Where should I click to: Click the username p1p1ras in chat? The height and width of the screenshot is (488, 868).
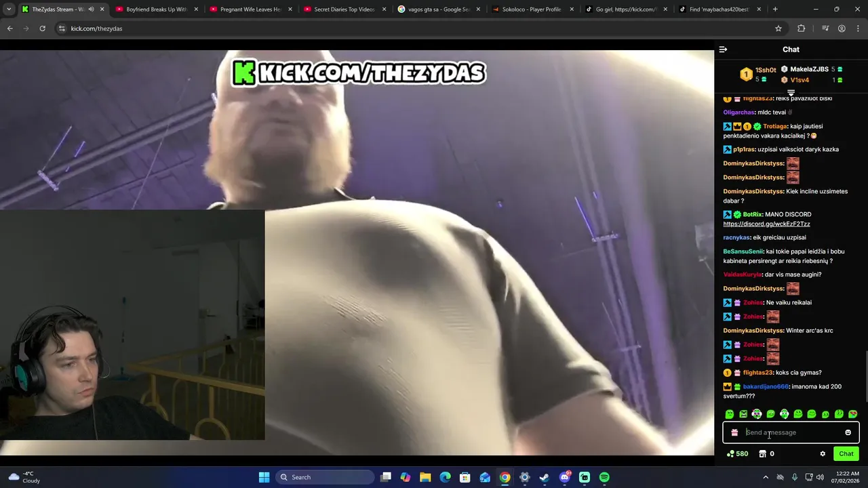743,149
